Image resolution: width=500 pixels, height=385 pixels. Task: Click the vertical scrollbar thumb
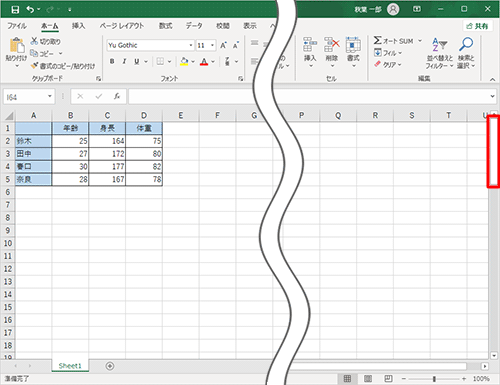[x=494, y=151]
